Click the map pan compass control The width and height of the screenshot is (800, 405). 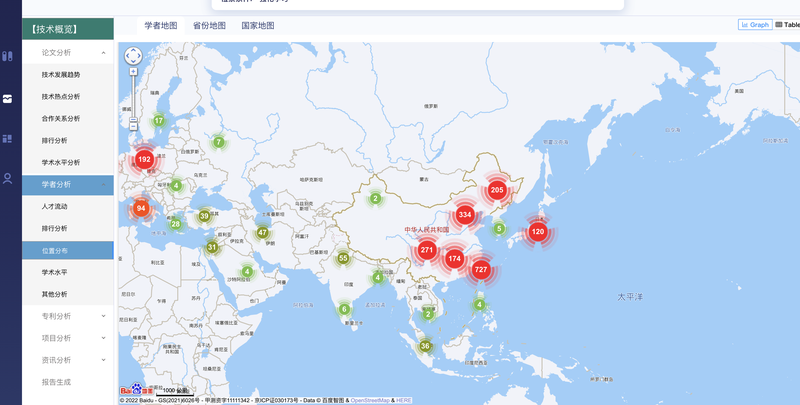134,56
